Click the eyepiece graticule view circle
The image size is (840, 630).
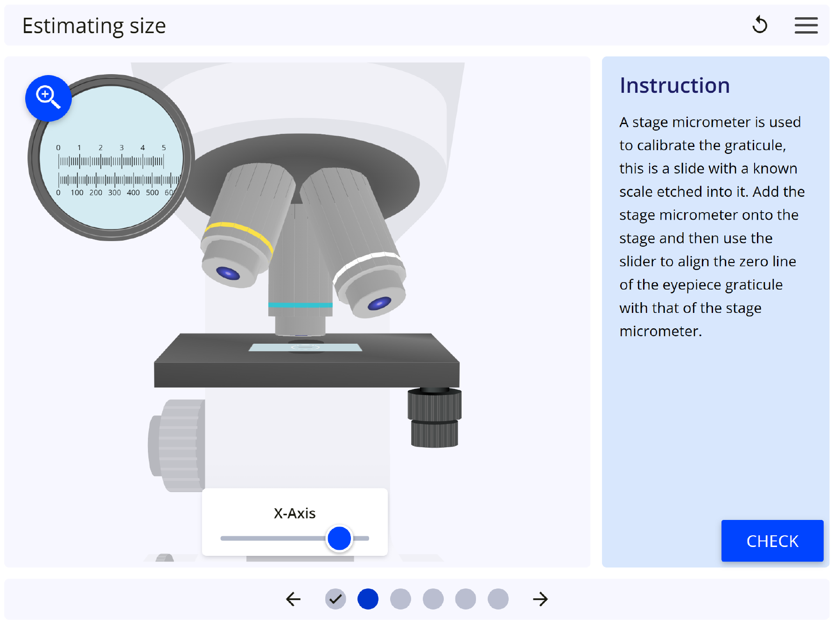(111, 158)
